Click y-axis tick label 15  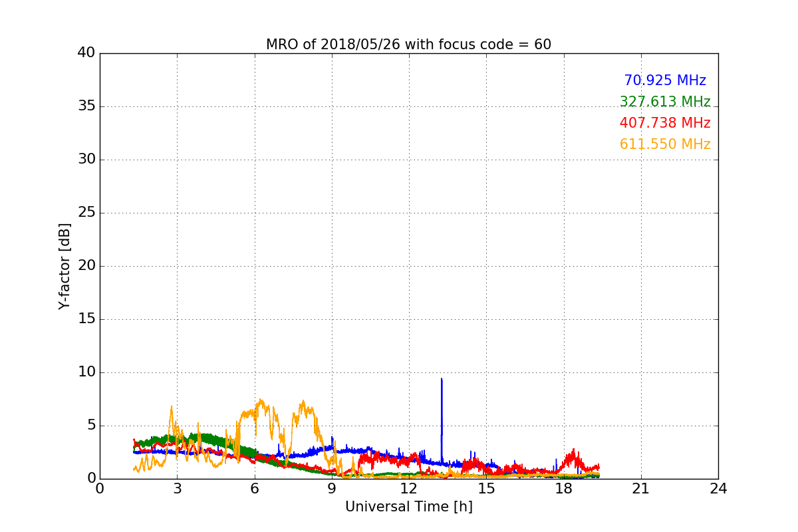86,319
